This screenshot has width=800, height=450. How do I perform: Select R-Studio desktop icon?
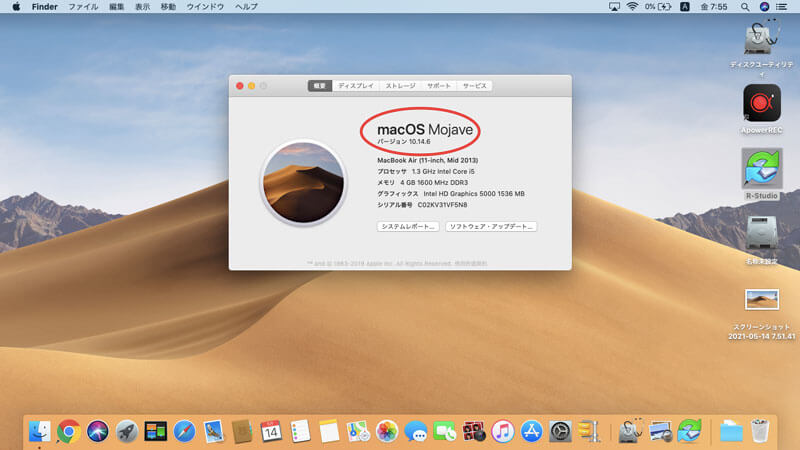(x=762, y=168)
